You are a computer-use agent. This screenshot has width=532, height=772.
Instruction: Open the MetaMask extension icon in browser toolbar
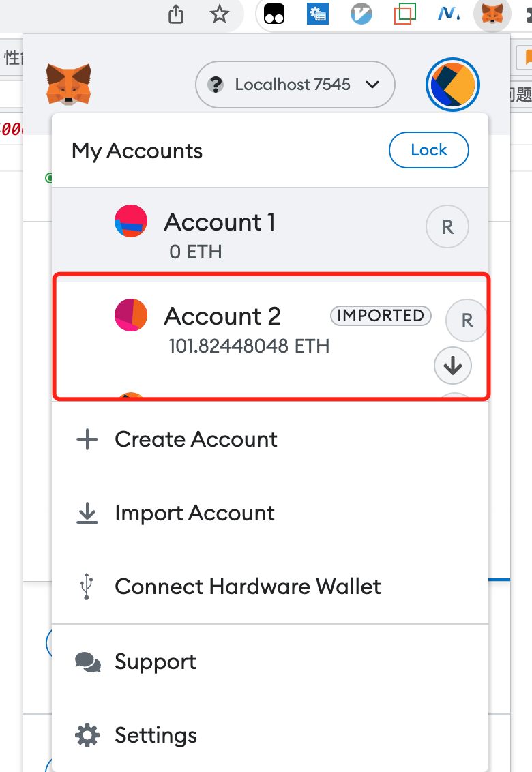point(492,14)
